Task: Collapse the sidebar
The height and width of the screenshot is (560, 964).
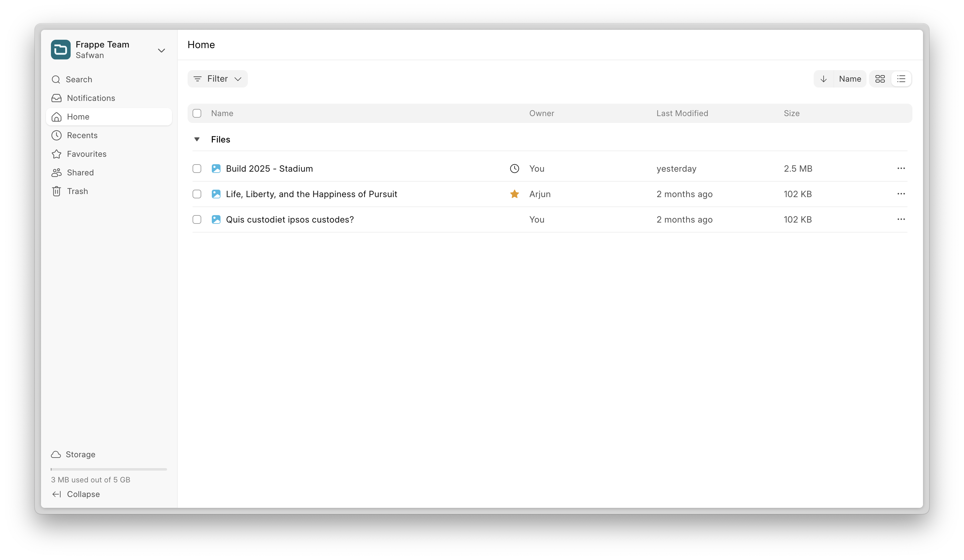Action: (x=76, y=494)
